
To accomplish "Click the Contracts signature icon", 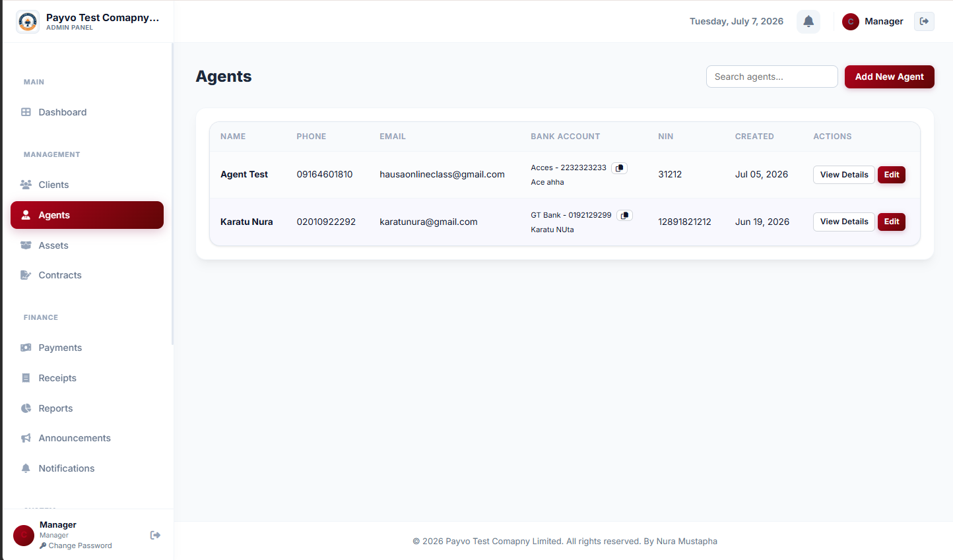I will [26, 275].
